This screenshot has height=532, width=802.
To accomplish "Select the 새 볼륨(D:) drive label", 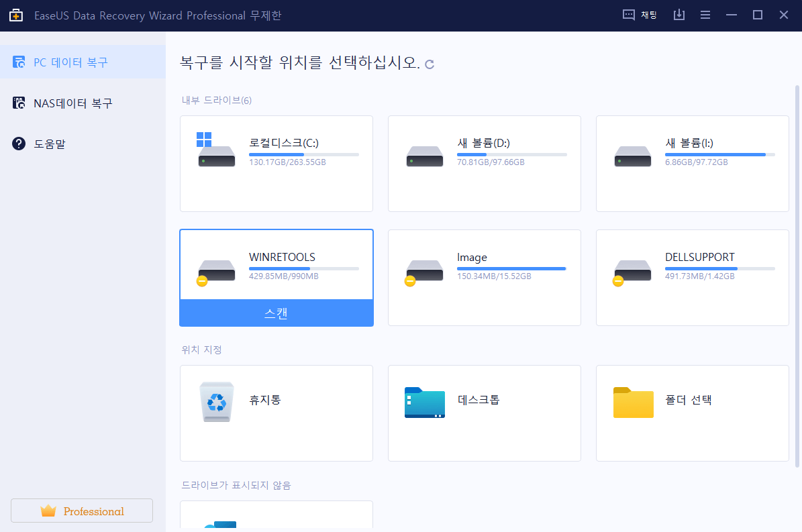I will click(483, 143).
